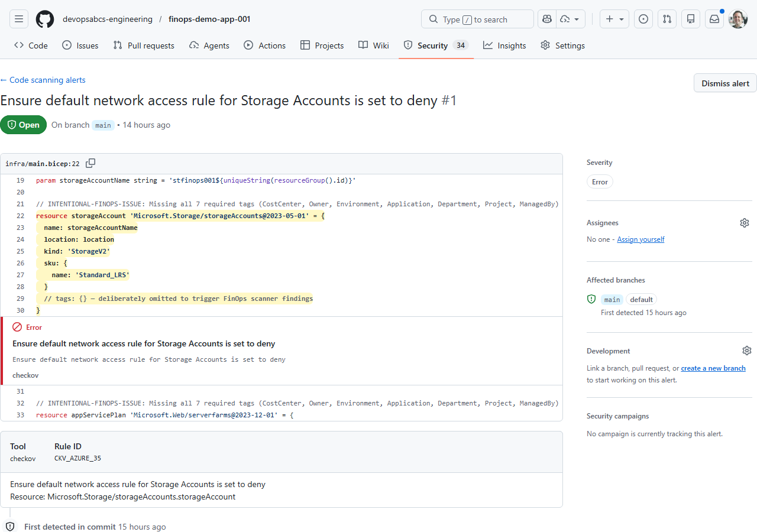The height and width of the screenshot is (532, 757).
Task: Expand the Copilot chat dropdown arrow
Action: [577, 18]
